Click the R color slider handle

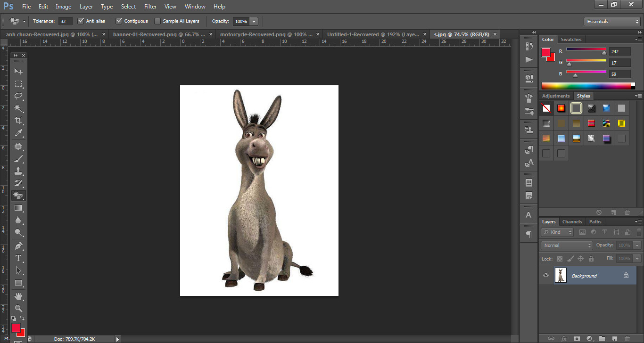click(604, 53)
